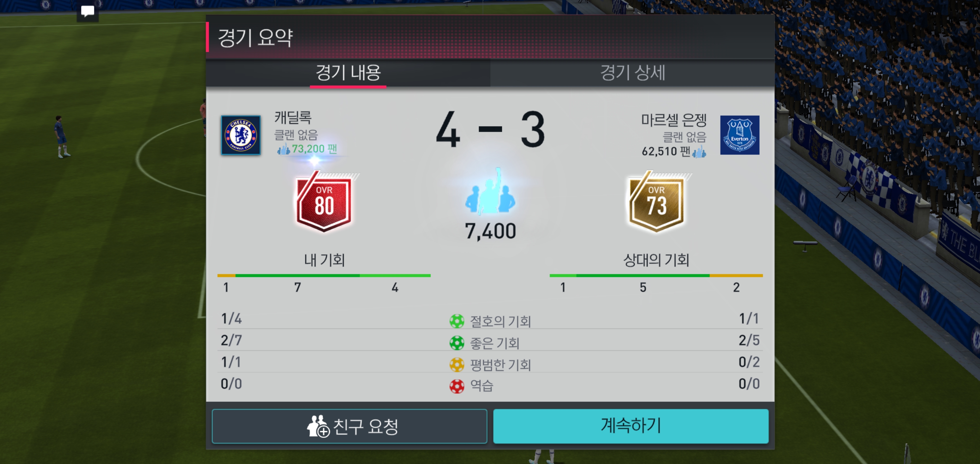Select the 경기 내용 tab
This screenshot has height=464, width=980.
pos(348,72)
